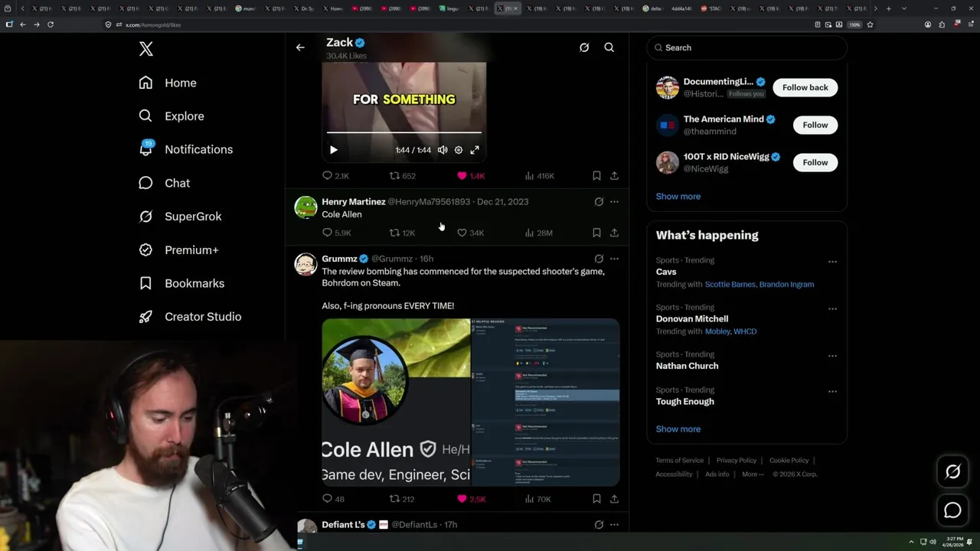Unlike the video post with 1.4K likes

pos(470,176)
